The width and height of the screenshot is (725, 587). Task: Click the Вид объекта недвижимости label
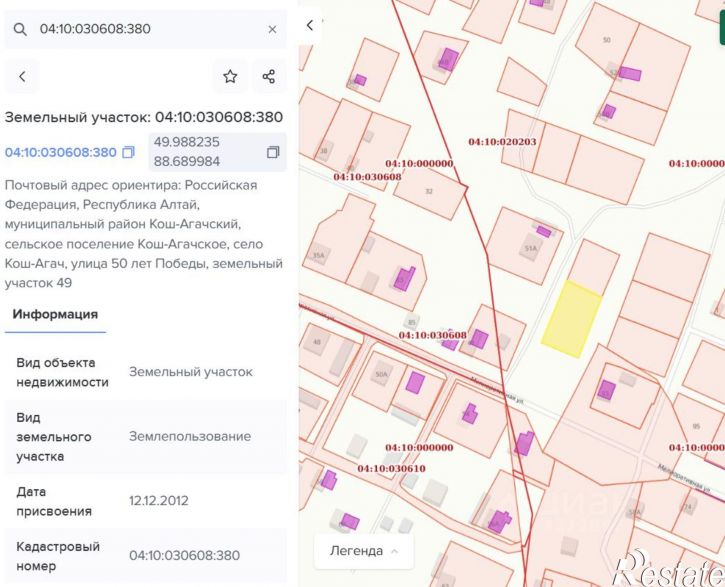(62, 372)
